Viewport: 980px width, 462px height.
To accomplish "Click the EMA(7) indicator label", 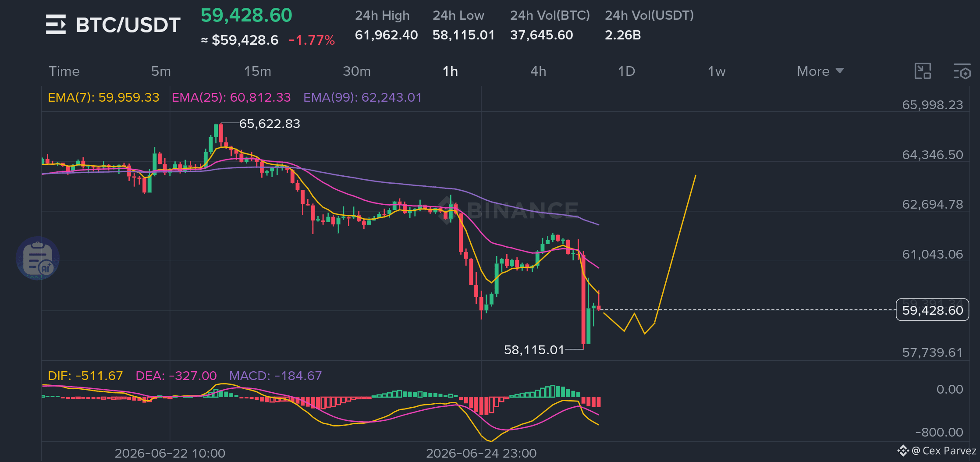I will coord(103,97).
